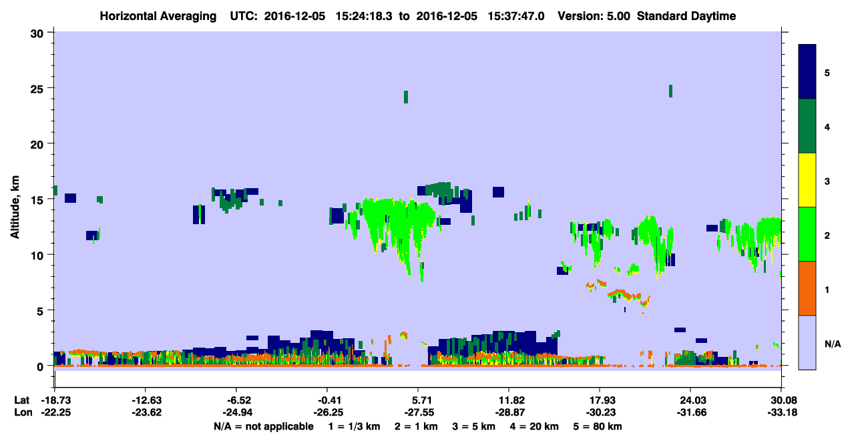
Task: Click colorbar label 'N/A'
Action: click(832, 344)
